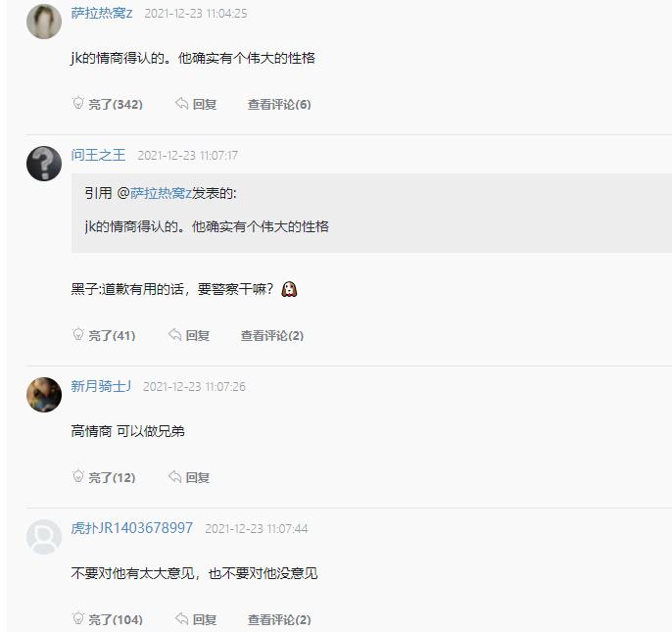Toggle 亮了(41) like on 问王之王's comment
Image resolution: width=672 pixels, height=632 pixels.
(x=112, y=336)
